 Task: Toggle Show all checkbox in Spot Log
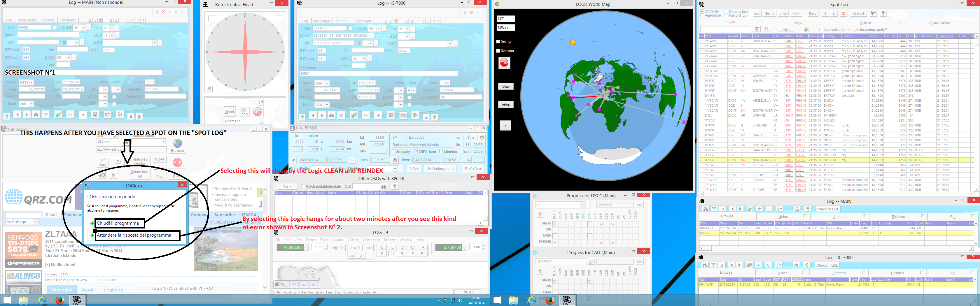pyautogui.click(x=702, y=11)
